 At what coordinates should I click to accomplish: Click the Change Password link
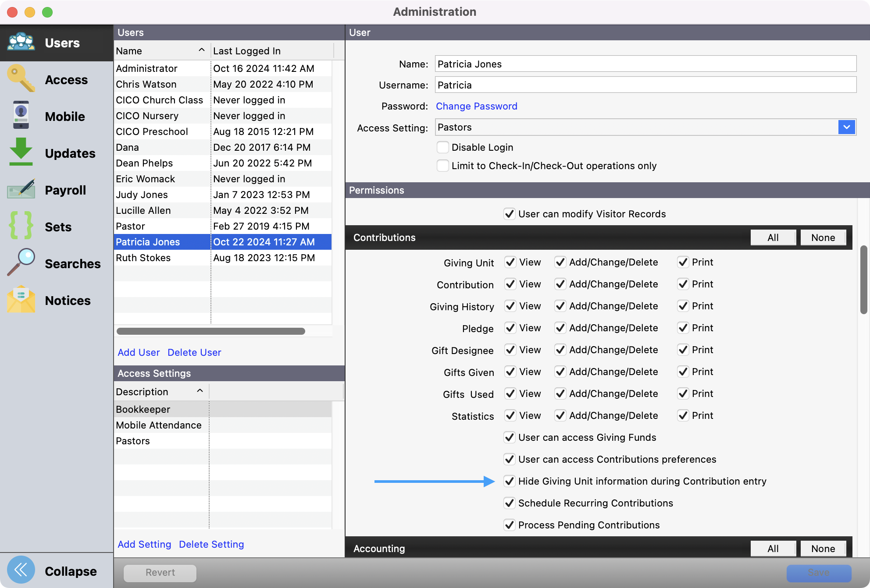coord(476,106)
